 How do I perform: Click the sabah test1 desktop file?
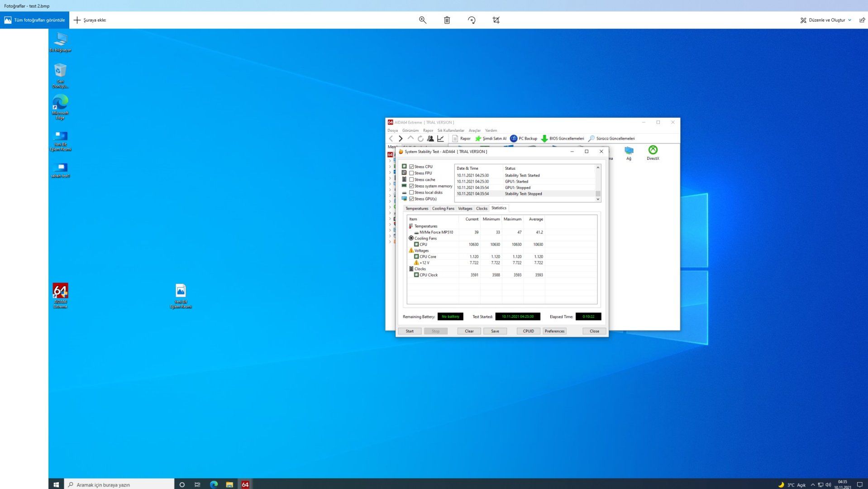[60, 170]
